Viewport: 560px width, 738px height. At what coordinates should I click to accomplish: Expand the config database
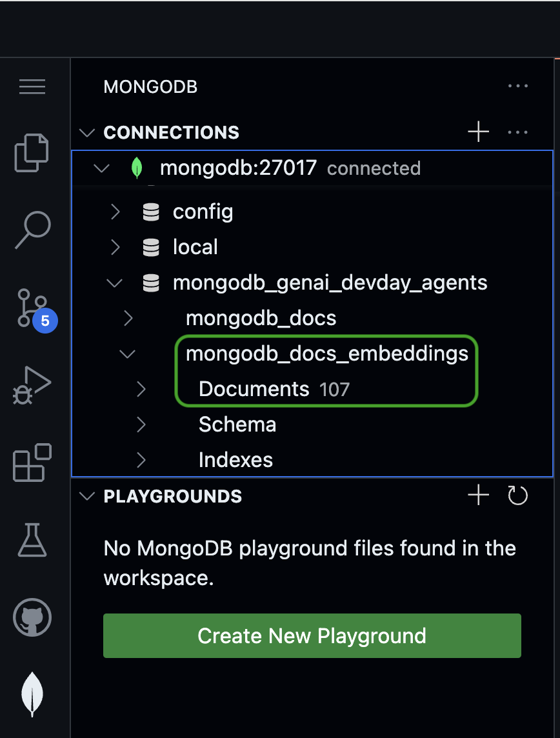[x=115, y=212]
